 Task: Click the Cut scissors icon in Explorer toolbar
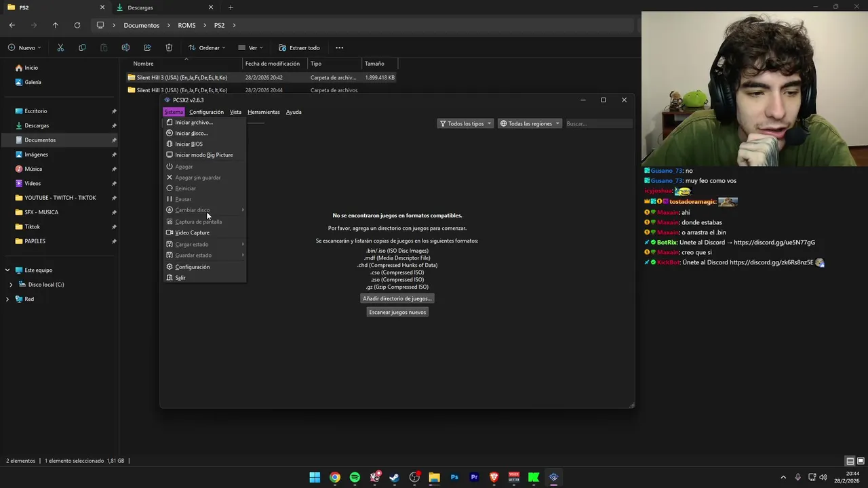point(60,47)
